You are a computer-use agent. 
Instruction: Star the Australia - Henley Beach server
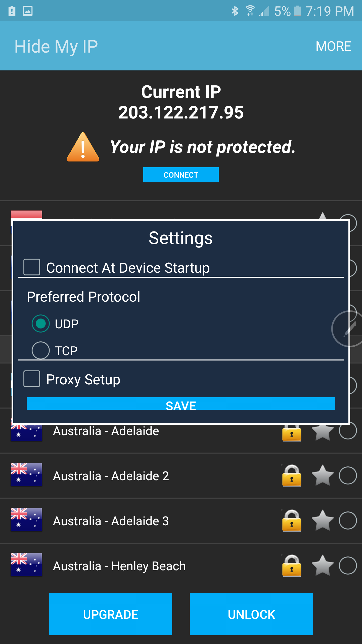click(323, 565)
